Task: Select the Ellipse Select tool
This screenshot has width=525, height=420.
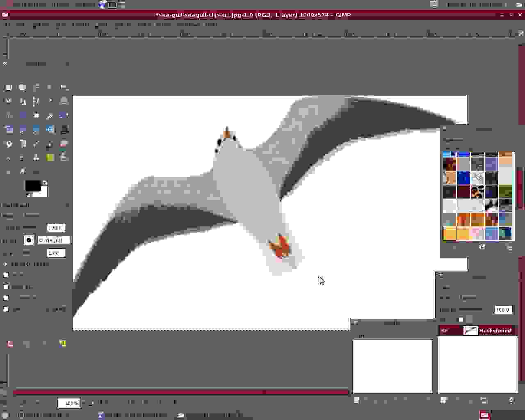Action: tap(23, 87)
